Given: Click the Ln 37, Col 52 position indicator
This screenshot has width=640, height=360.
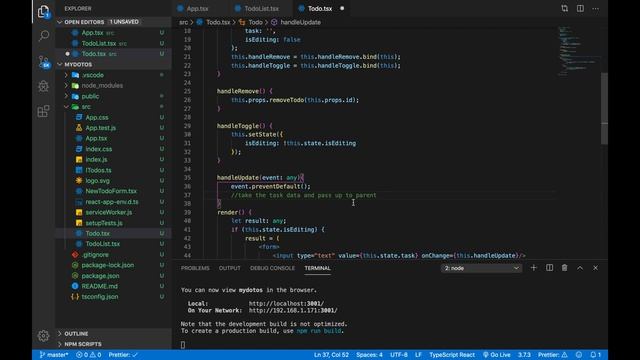Looking at the screenshot, I should [331, 355].
